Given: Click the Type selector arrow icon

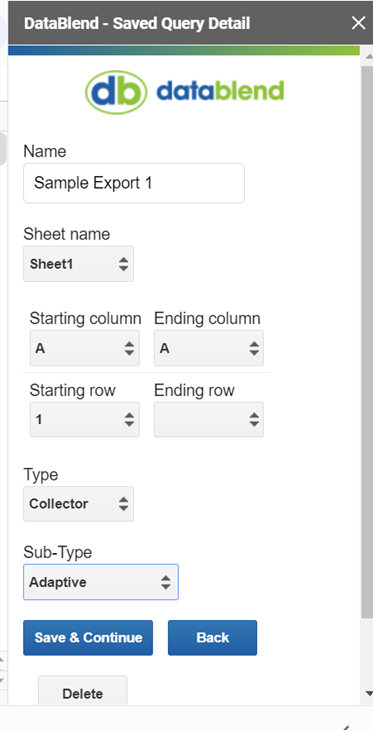Looking at the screenshot, I should pos(123,504).
